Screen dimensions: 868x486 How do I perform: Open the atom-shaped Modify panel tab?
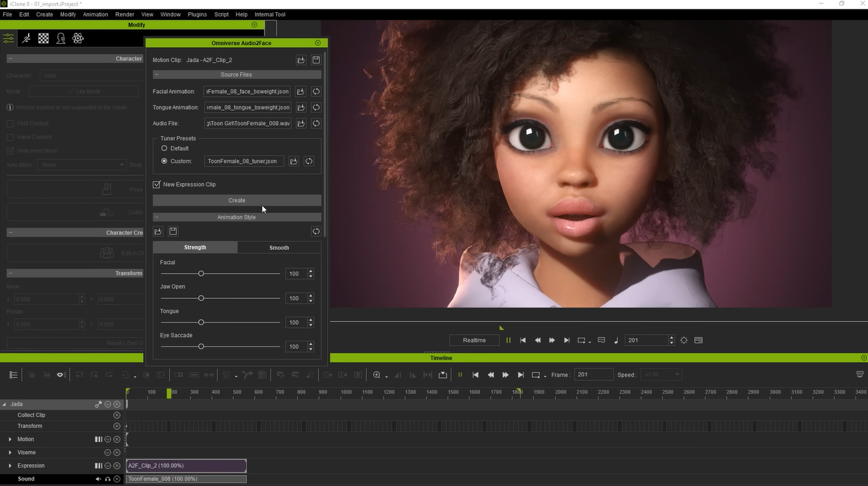coord(78,39)
